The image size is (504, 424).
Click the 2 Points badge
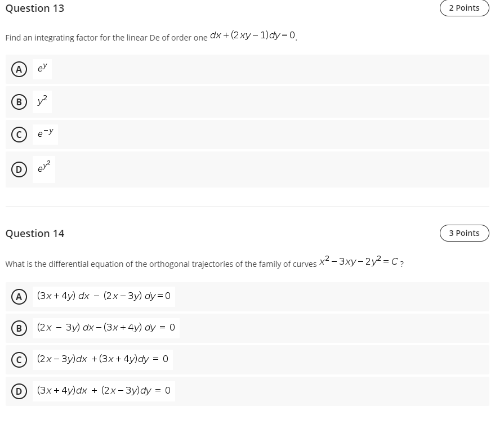[464, 8]
